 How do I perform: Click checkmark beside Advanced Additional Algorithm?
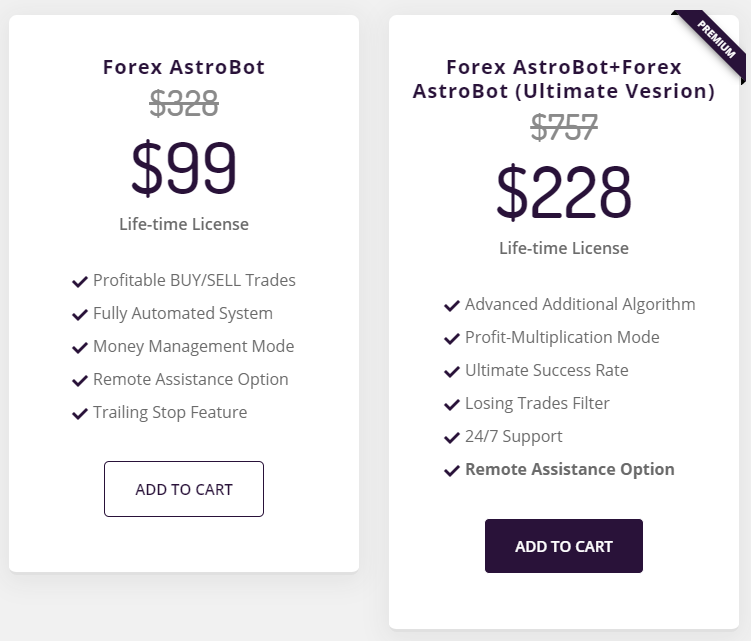click(452, 306)
